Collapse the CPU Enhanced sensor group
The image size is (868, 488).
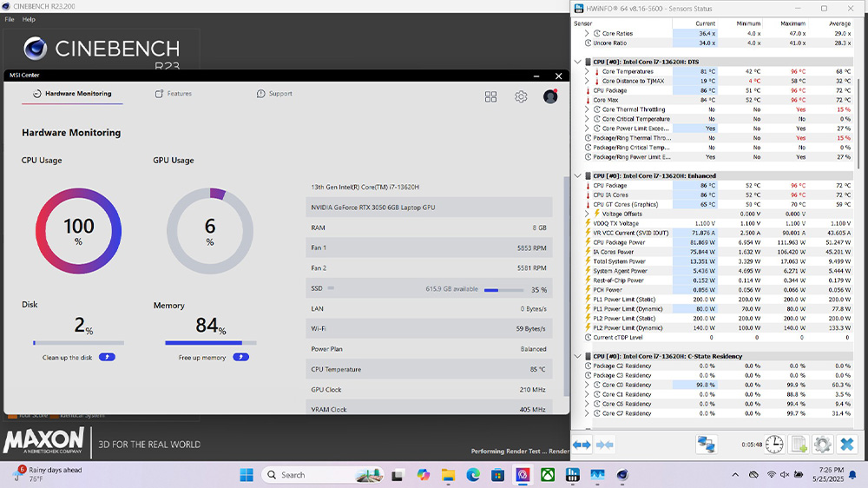coord(578,175)
